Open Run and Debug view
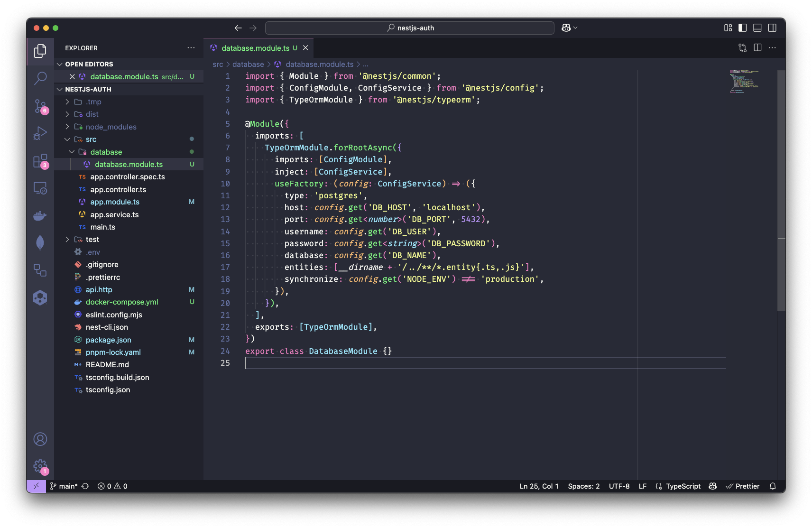Image resolution: width=812 pixels, height=528 pixels. pos(40,134)
